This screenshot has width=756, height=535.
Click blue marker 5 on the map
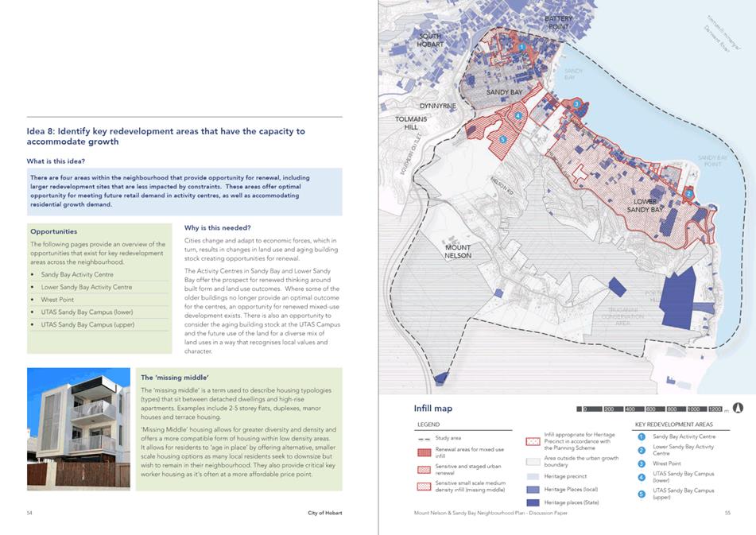pyautogui.click(x=502, y=140)
